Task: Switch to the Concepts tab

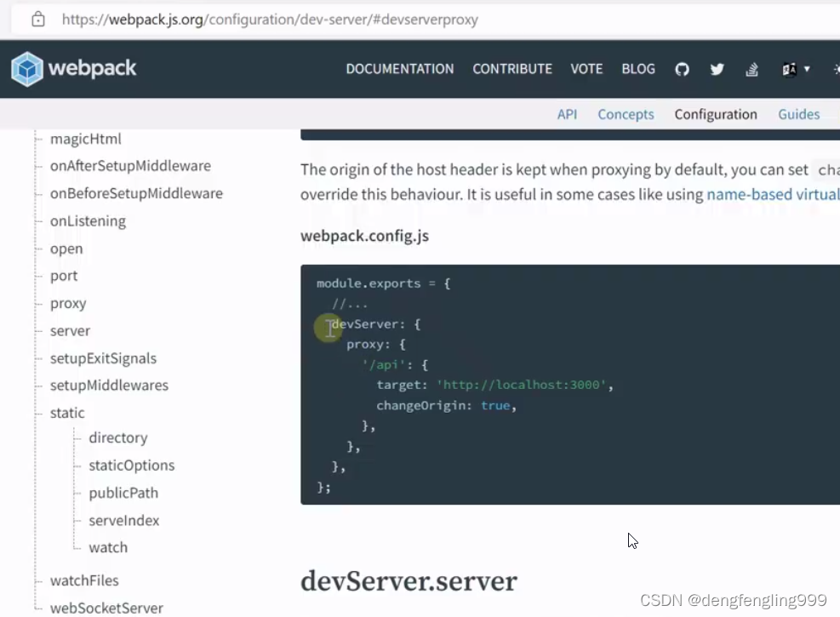Action: point(626,114)
